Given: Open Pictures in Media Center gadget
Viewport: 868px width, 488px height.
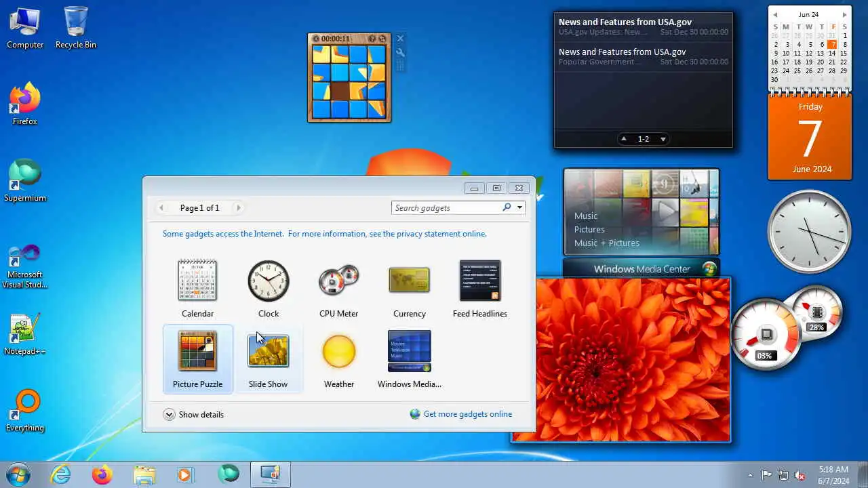Looking at the screenshot, I should (x=589, y=229).
